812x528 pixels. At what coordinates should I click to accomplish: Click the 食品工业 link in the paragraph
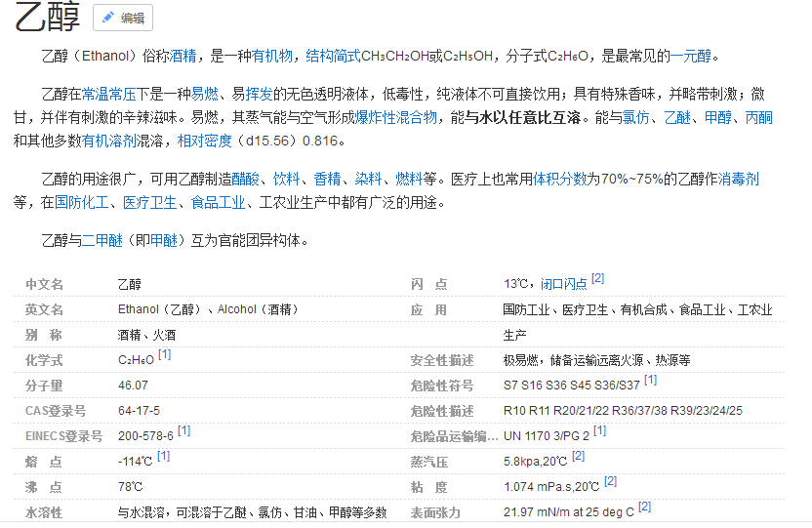218,202
